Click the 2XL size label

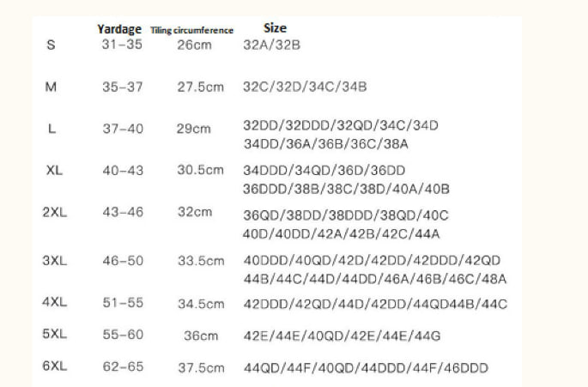click(54, 211)
